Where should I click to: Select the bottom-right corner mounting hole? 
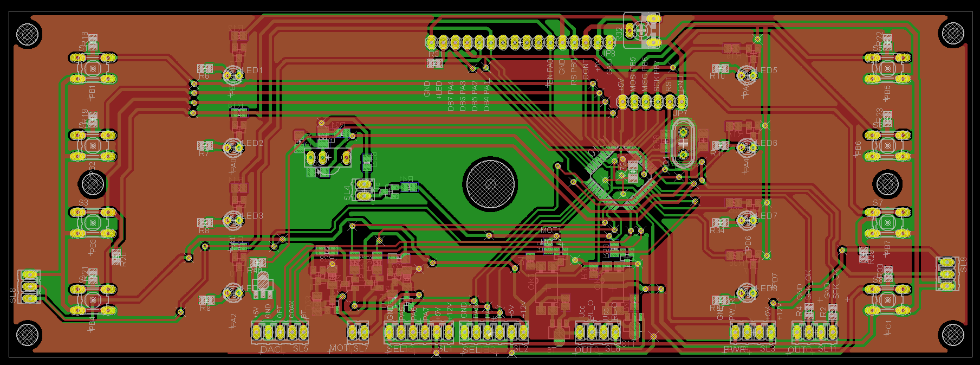click(952, 335)
